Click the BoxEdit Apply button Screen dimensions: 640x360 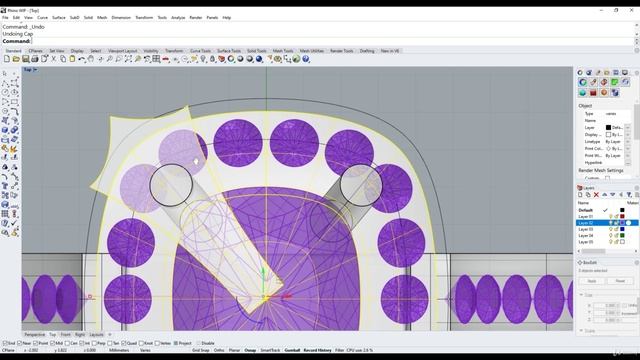point(592,281)
